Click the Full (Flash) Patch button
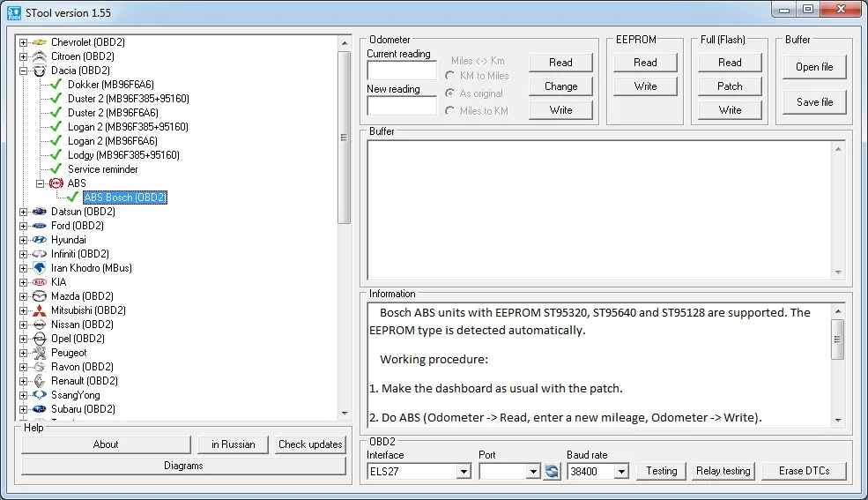 (x=730, y=86)
